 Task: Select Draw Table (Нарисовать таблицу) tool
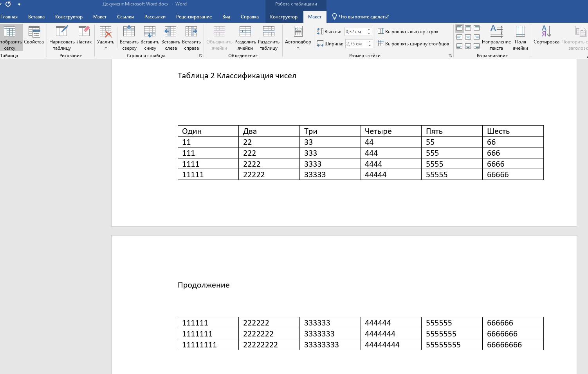point(62,38)
